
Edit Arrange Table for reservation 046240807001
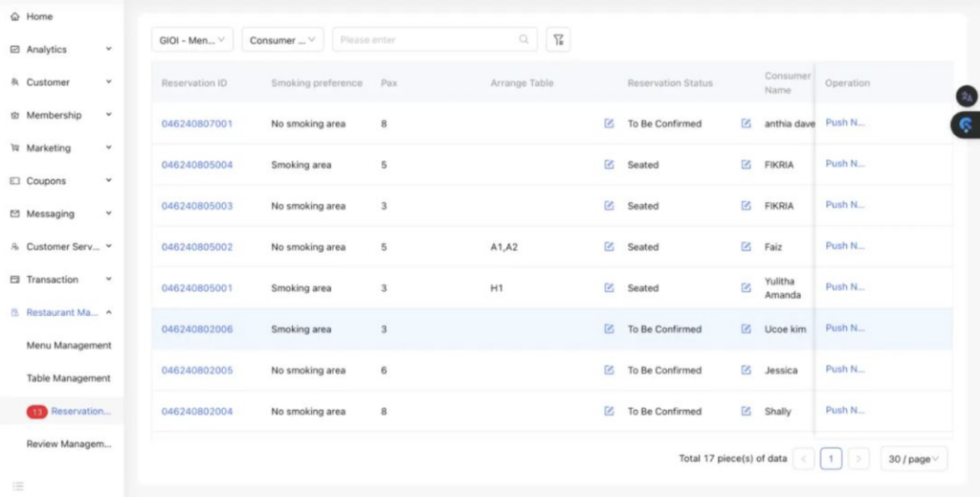[x=609, y=124]
